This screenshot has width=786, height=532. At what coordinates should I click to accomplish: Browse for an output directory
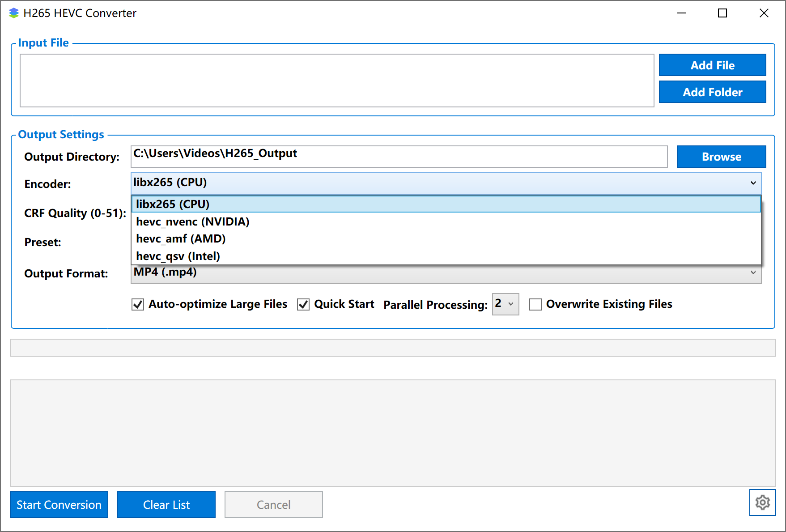(721, 157)
